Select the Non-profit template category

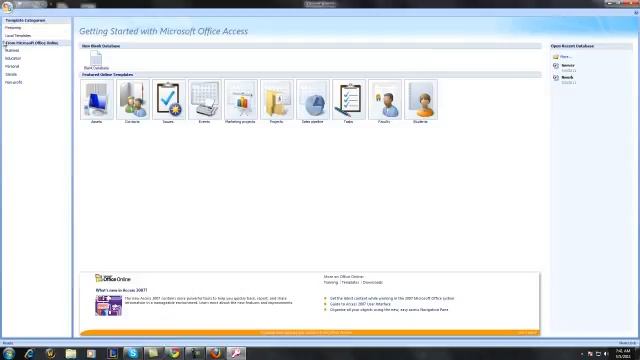pos(13,82)
